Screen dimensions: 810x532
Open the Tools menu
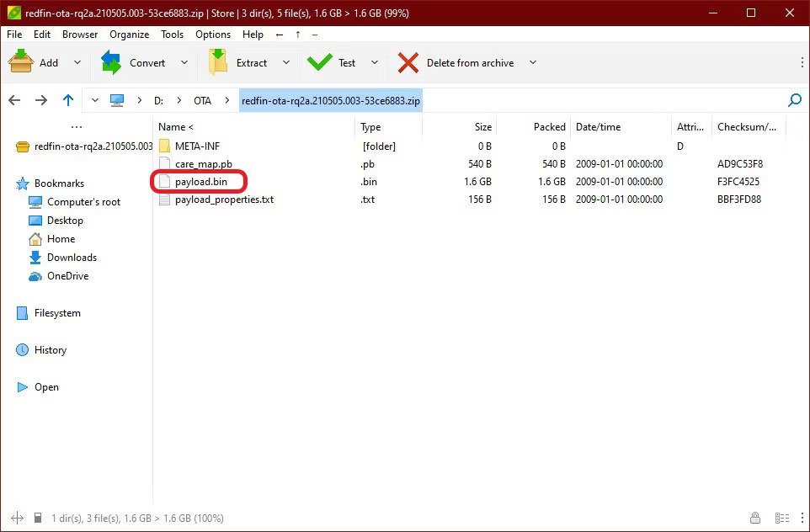pos(172,34)
